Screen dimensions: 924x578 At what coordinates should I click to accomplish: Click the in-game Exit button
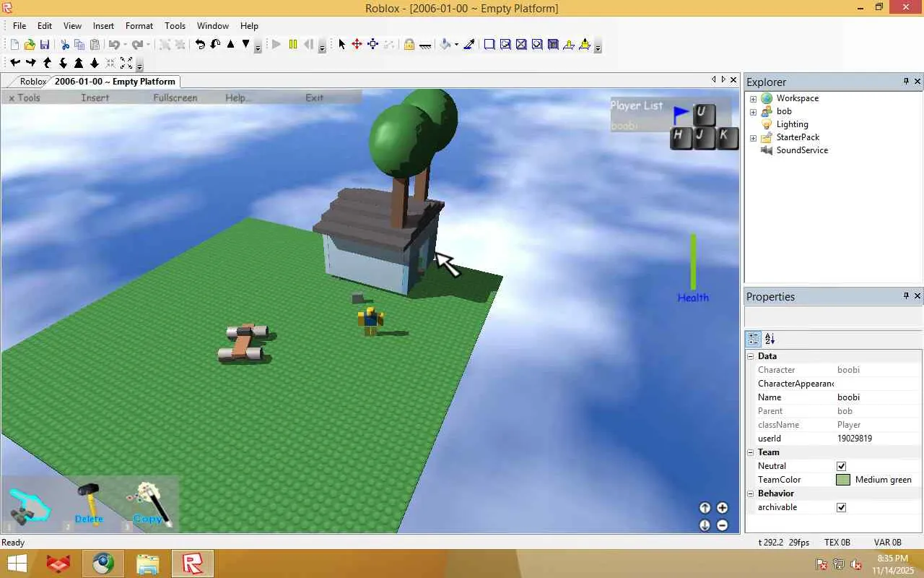314,98
